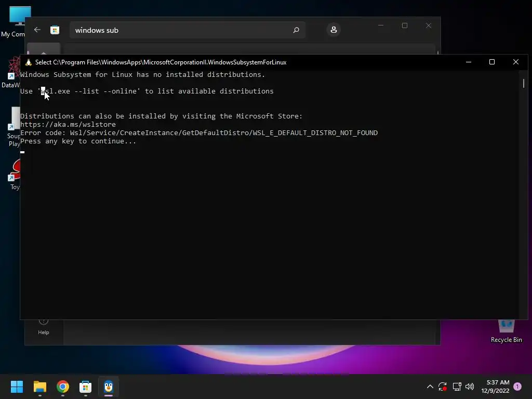
Task: Click the Tux penguin icon in WSL title bar
Action: (29, 62)
